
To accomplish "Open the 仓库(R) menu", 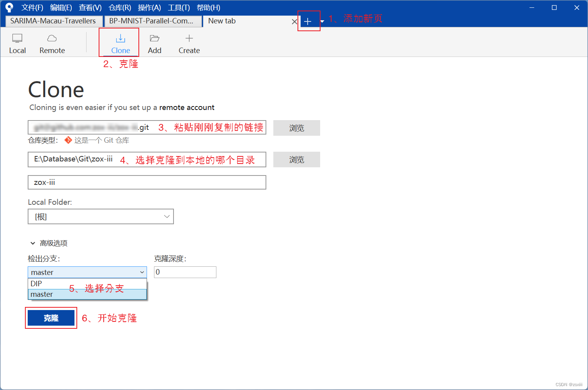I will click(x=120, y=7).
